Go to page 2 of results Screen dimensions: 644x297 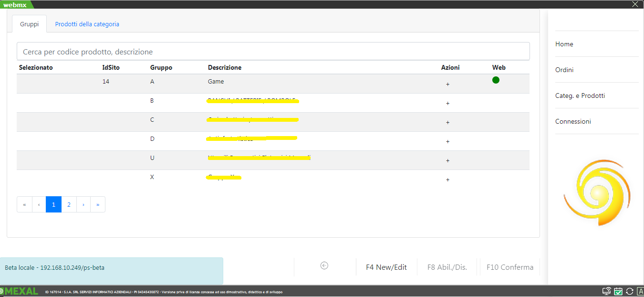[69, 204]
